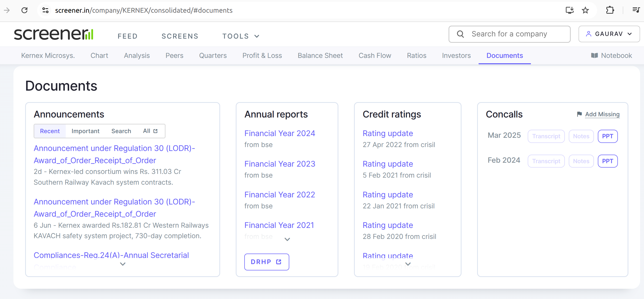Click the Screener logo

pyautogui.click(x=54, y=34)
